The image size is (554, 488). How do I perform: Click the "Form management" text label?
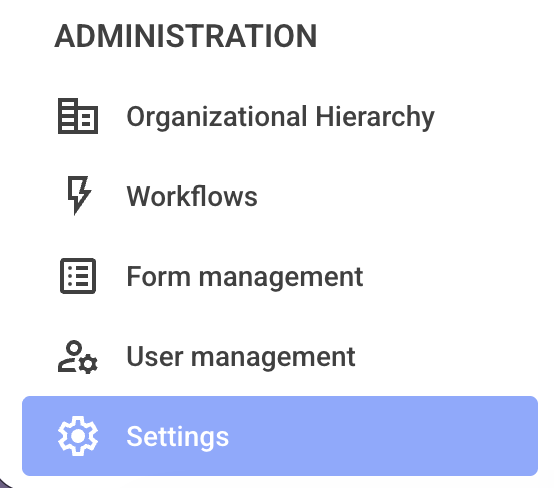pos(244,277)
